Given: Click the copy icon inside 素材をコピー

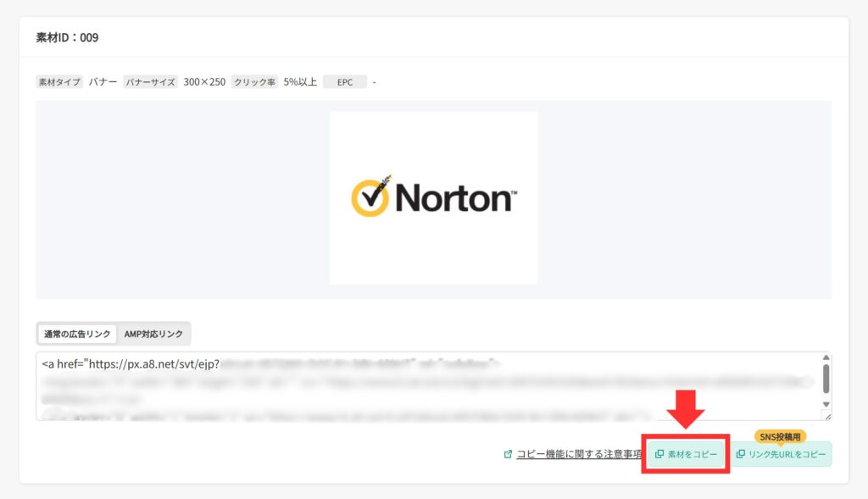Looking at the screenshot, I should coord(659,453).
